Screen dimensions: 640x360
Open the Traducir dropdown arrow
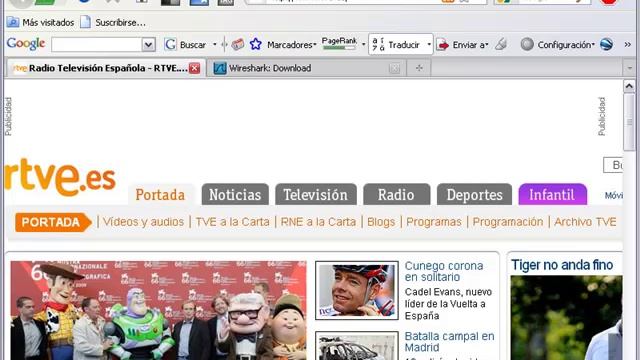(x=429, y=44)
